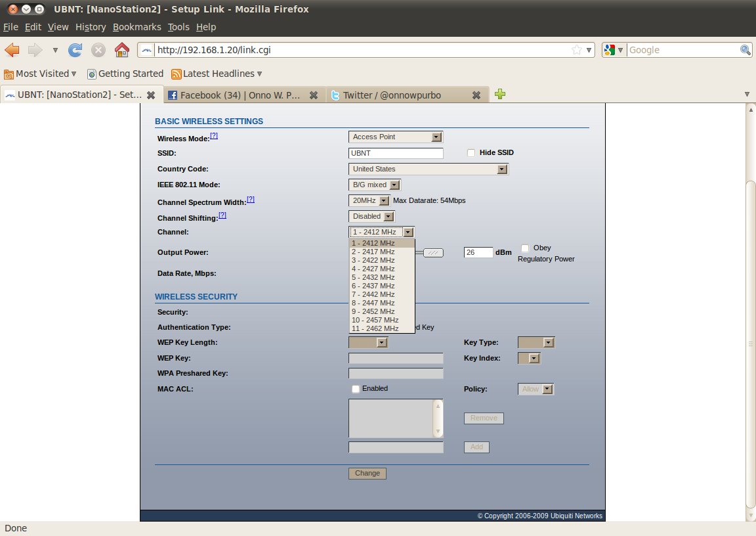Image resolution: width=756 pixels, height=536 pixels.
Task: Bookmark this page with the star icon
Action: point(576,50)
